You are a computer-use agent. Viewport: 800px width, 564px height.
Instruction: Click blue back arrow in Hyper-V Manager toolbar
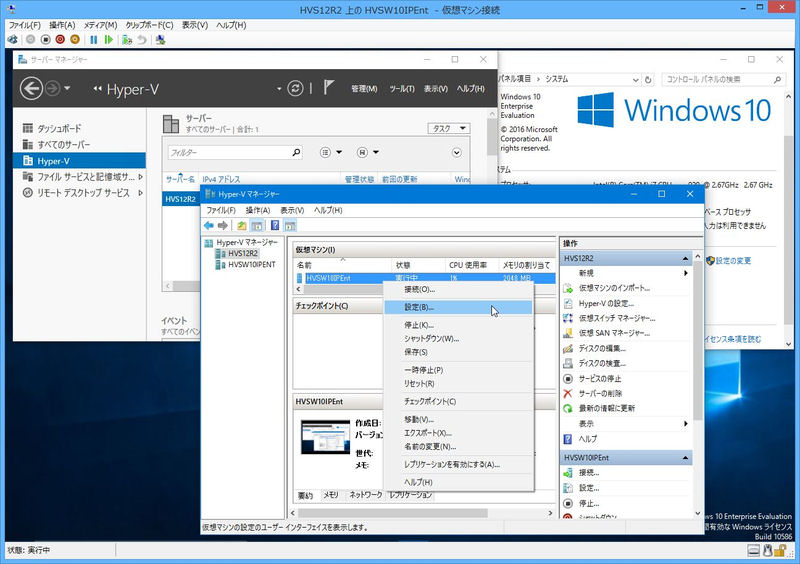pyautogui.click(x=209, y=225)
